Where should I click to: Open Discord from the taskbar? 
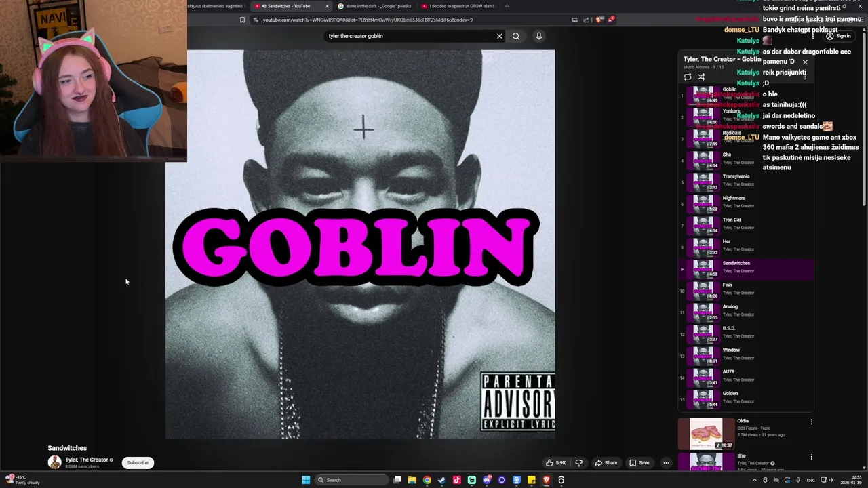486,480
